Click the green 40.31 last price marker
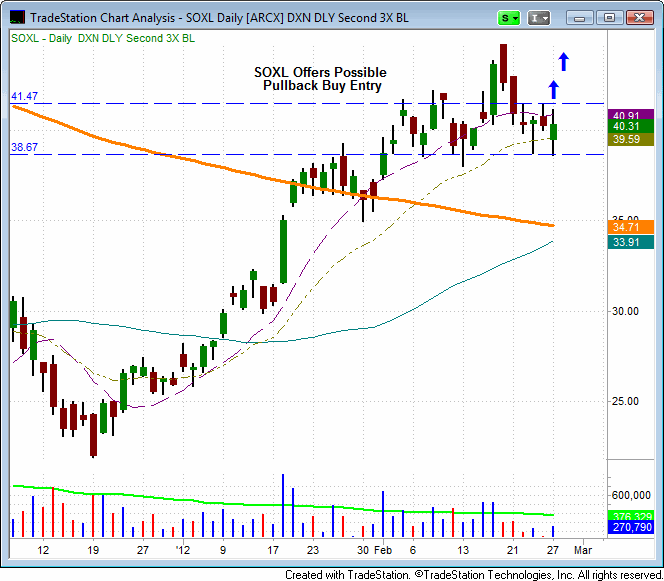Viewport: 664px width, 581px height. pyautogui.click(x=631, y=126)
